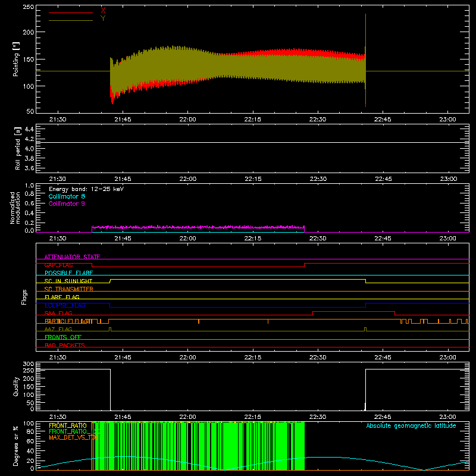Image resolution: width=476 pixels, height=476 pixels.
Task: Click the ECLIPSE_FLAG label
Action: click(65, 305)
